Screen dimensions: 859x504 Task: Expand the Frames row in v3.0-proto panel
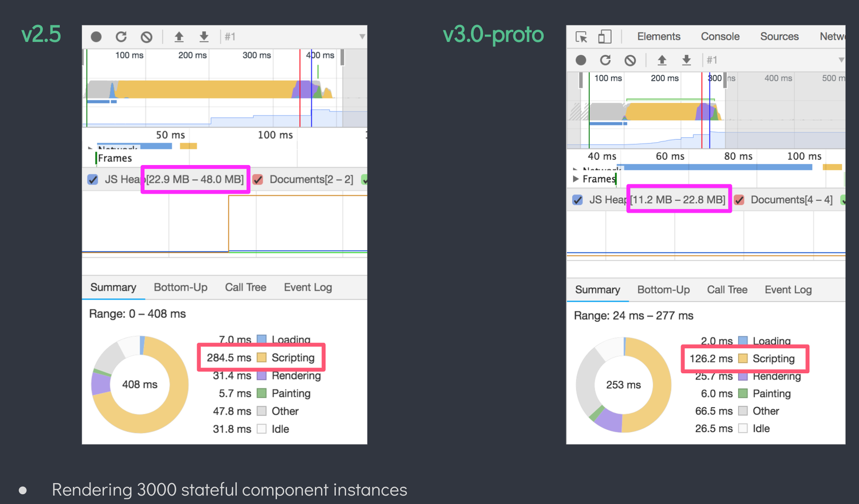pyautogui.click(x=575, y=179)
